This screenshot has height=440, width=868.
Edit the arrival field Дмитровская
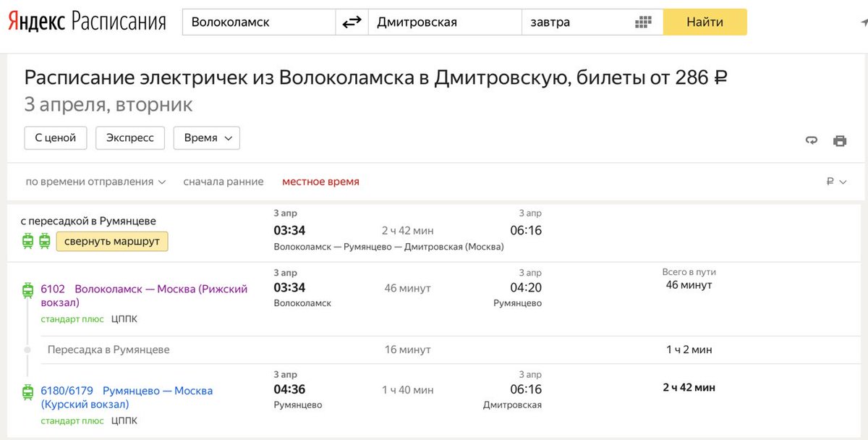[x=445, y=22]
